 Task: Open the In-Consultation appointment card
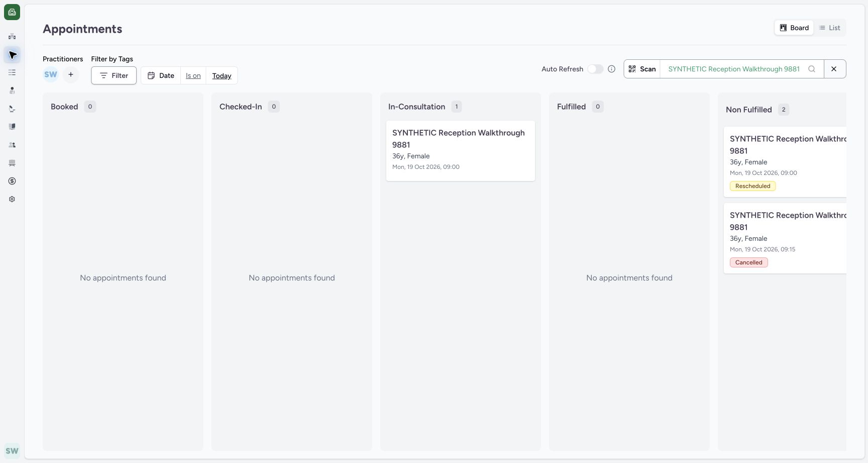[x=461, y=150]
